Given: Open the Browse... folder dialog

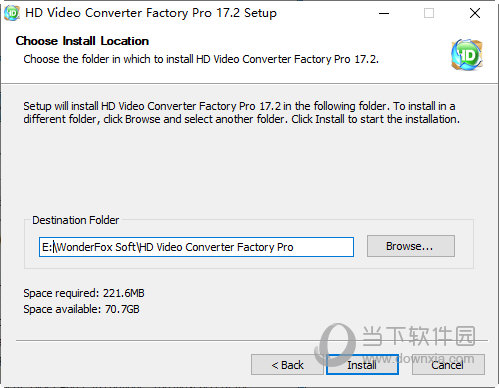Looking at the screenshot, I should pos(411,246).
